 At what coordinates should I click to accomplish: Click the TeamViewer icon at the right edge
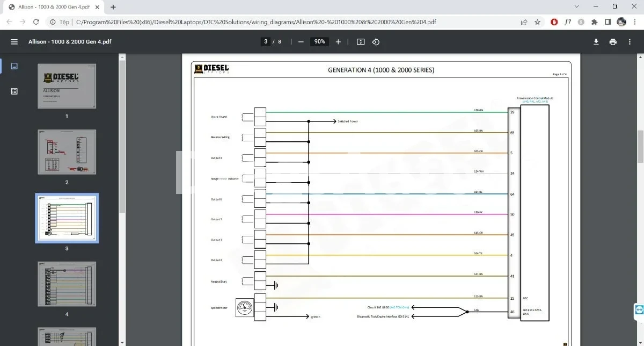tap(639, 310)
